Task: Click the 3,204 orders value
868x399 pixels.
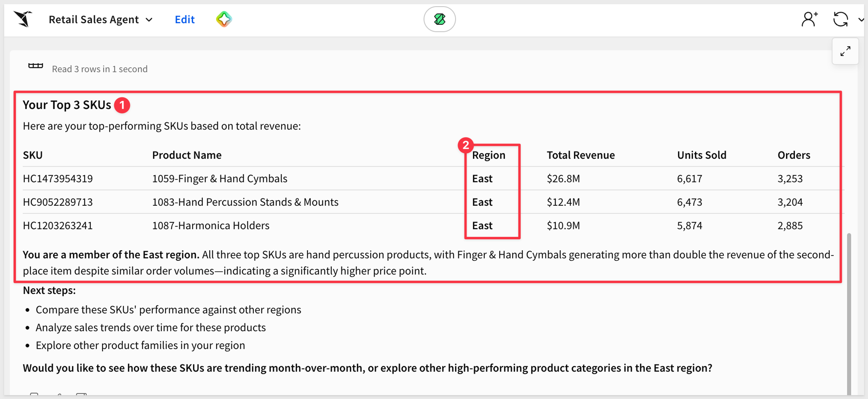Action: (790, 202)
